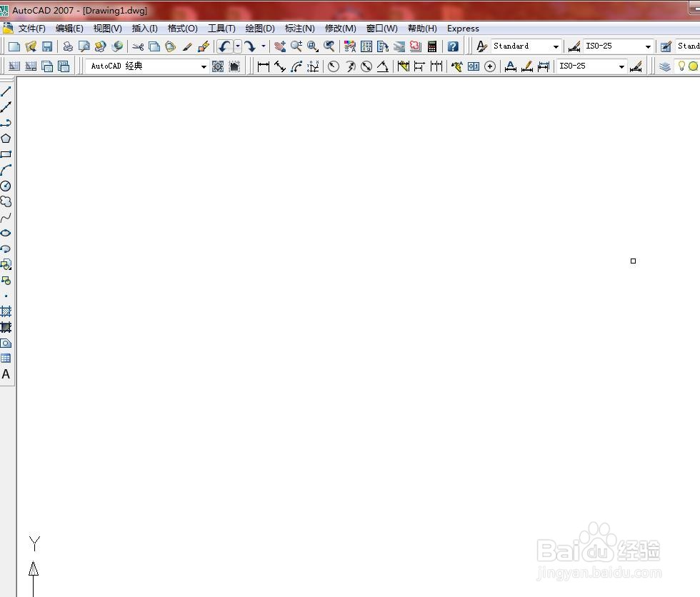Select the Hatch tool
The height and width of the screenshot is (597, 700).
pyautogui.click(x=6, y=311)
